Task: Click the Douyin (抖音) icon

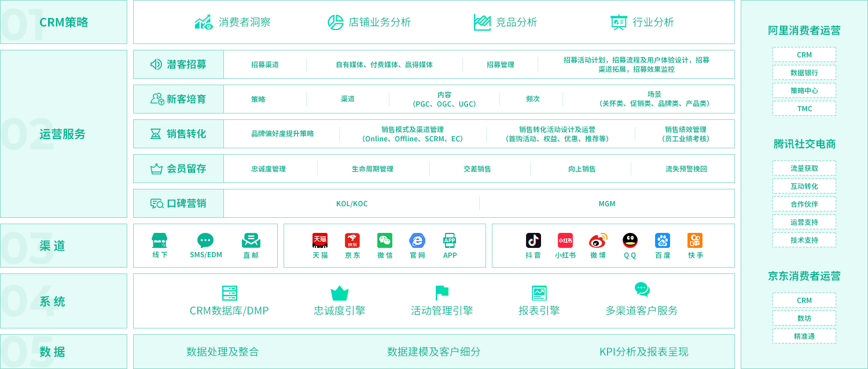Action: tap(533, 240)
